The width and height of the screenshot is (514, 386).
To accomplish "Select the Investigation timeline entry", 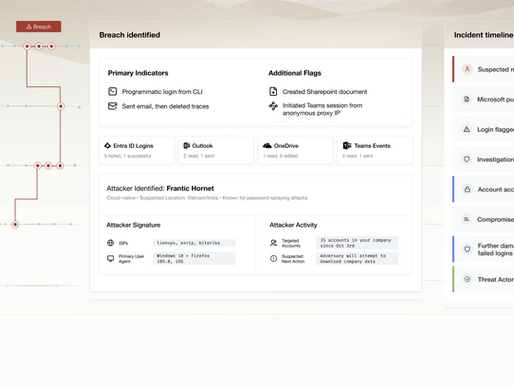I will [483, 159].
